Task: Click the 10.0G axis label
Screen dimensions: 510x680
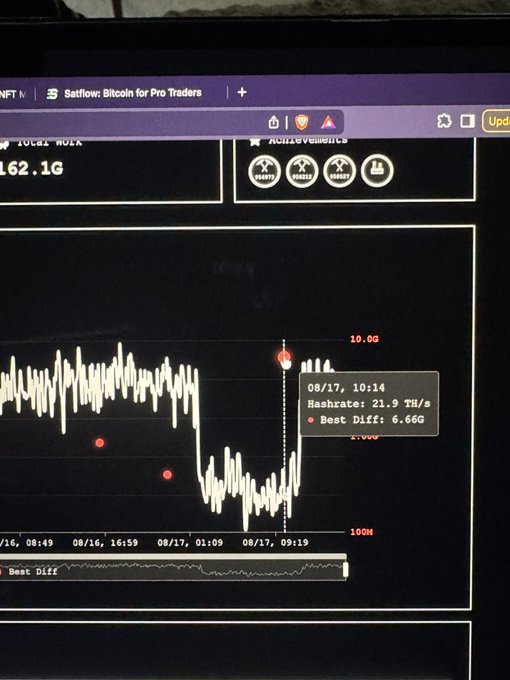Action: tap(364, 339)
